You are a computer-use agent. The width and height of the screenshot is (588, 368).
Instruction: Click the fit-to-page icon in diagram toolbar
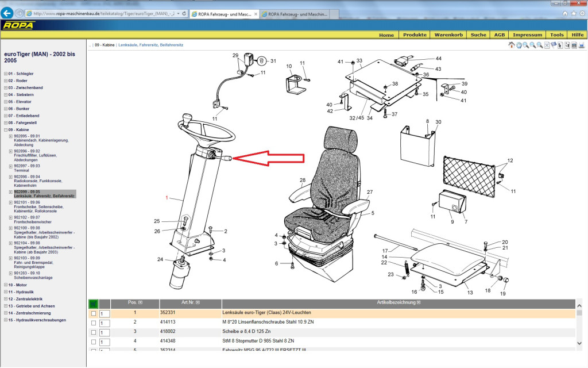pyautogui.click(x=547, y=45)
